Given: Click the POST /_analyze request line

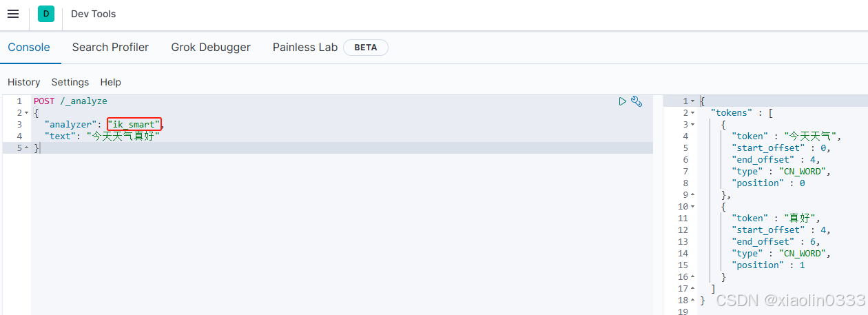Looking at the screenshot, I should (70, 101).
